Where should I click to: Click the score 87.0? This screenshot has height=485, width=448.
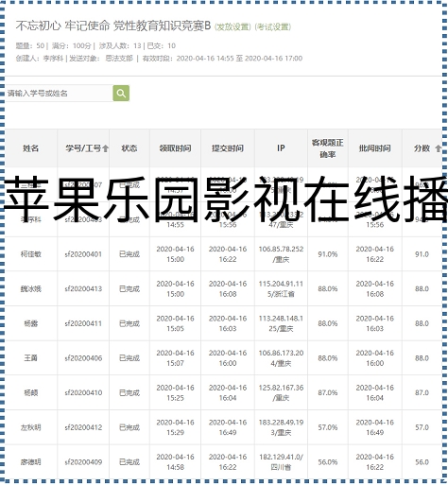(422, 392)
